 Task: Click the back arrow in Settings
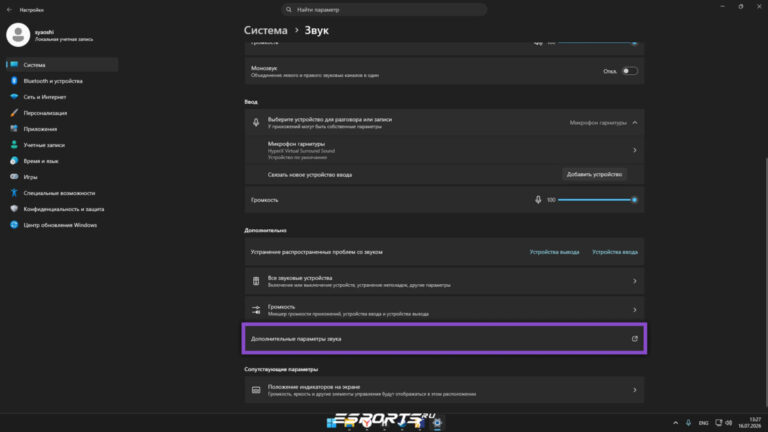(9, 10)
